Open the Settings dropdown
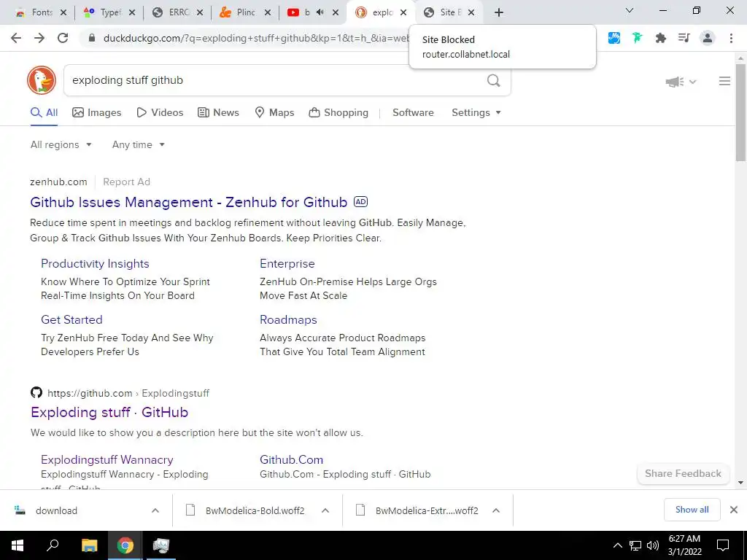 (x=476, y=113)
